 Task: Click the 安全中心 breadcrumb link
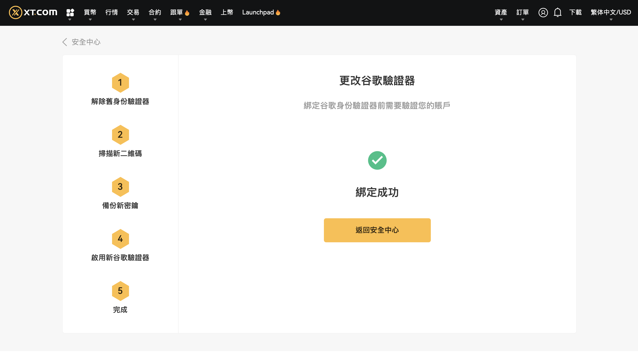(86, 42)
